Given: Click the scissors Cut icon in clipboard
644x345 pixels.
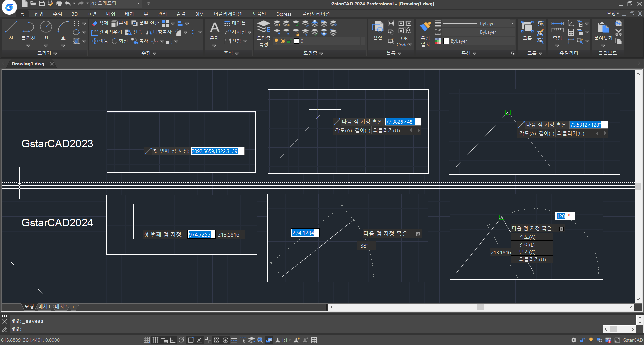Looking at the screenshot, I should pyautogui.click(x=619, y=32).
